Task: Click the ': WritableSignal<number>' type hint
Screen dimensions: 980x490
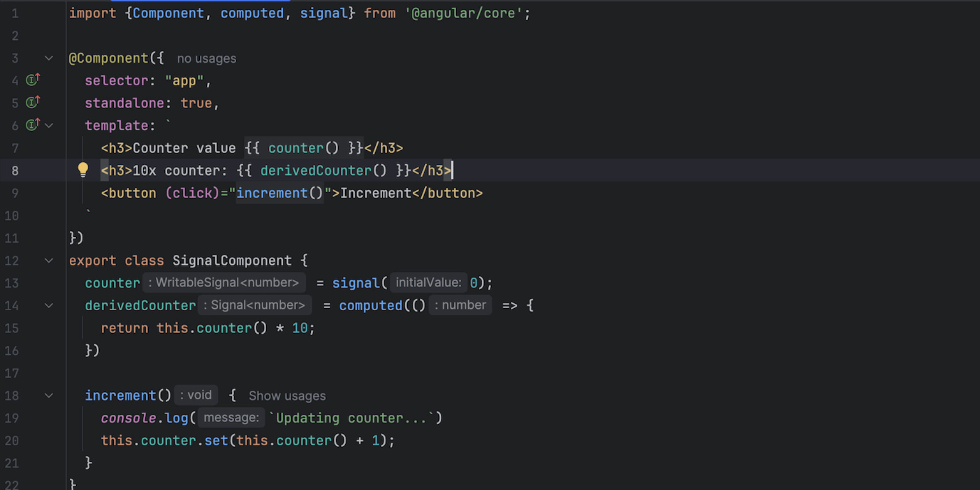Action: point(224,283)
